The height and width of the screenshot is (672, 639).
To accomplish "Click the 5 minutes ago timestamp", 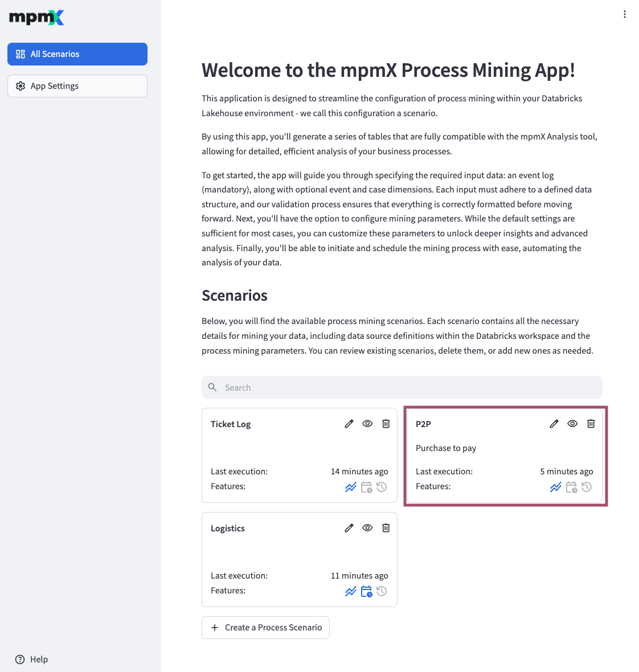I will [567, 472].
